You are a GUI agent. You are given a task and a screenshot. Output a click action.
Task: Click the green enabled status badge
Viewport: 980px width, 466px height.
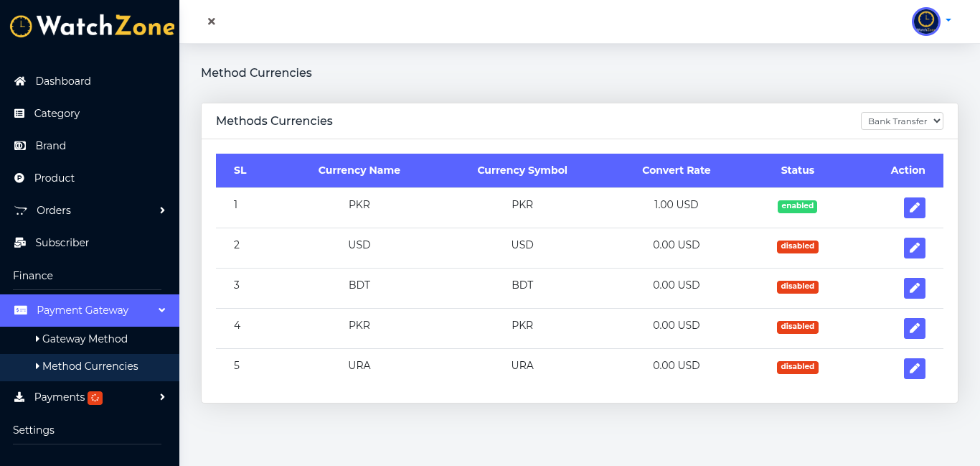coord(797,206)
